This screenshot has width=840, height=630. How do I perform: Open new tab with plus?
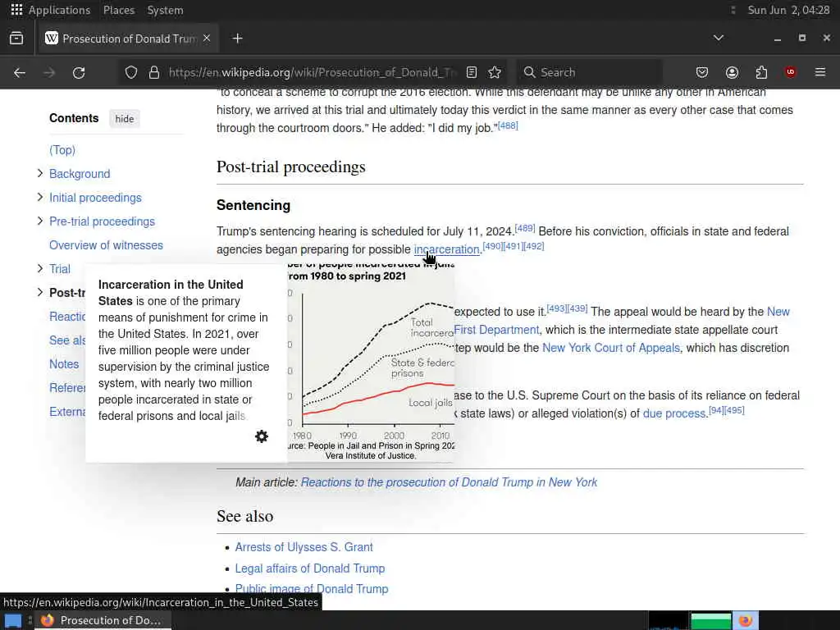click(x=237, y=39)
